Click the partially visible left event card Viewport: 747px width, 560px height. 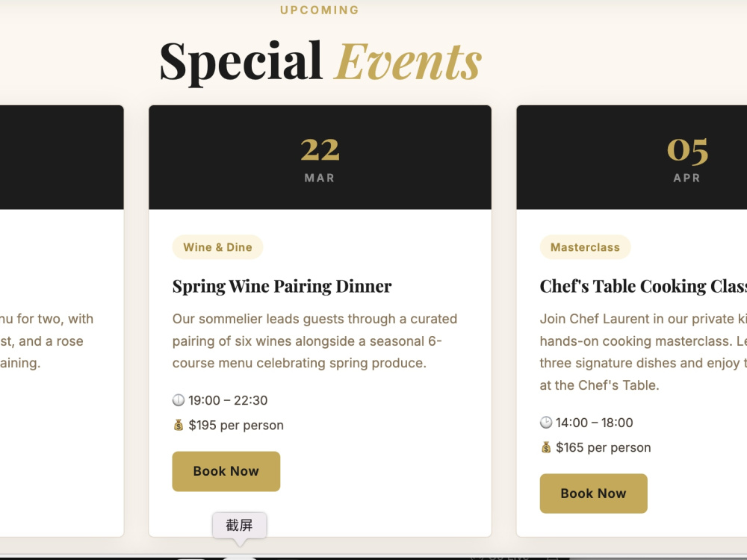(x=61, y=320)
